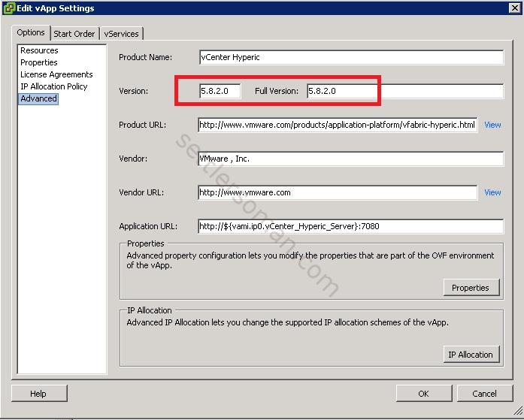Select Resources in the options list
The height and width of the screenshot is (420, 524).
click(39, 50)
